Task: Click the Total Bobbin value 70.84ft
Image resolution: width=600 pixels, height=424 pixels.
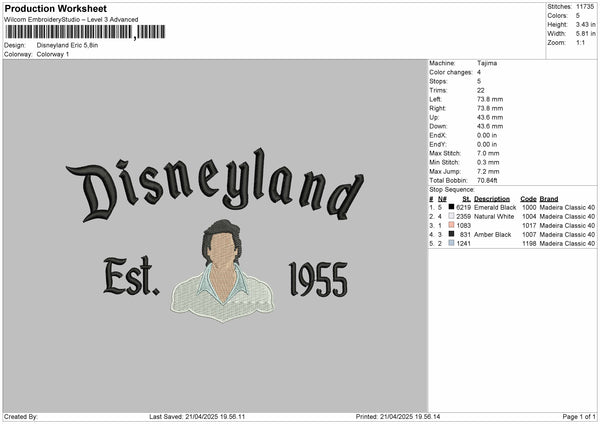Action: (x=487, y=180)
